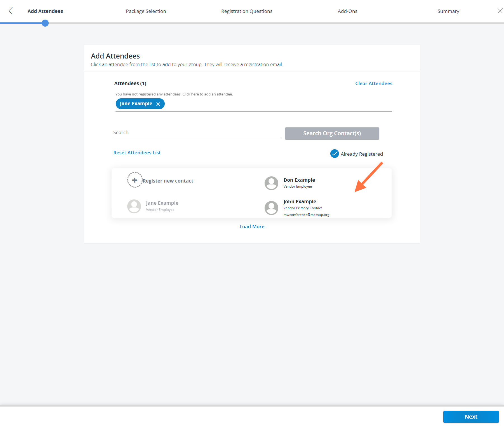Open the Summary step
The image size is (504, 427).
point(448,11)
